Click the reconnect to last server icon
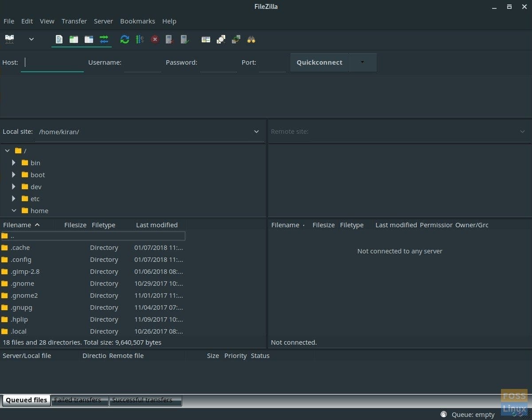532x420 pixels. pyautogui.click(x=185, y=39)
